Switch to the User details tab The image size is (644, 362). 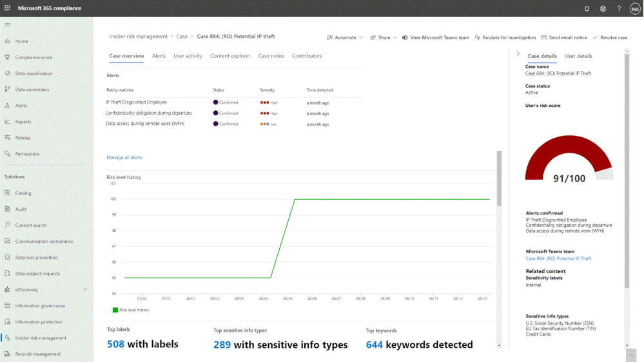tap(578, 56)
